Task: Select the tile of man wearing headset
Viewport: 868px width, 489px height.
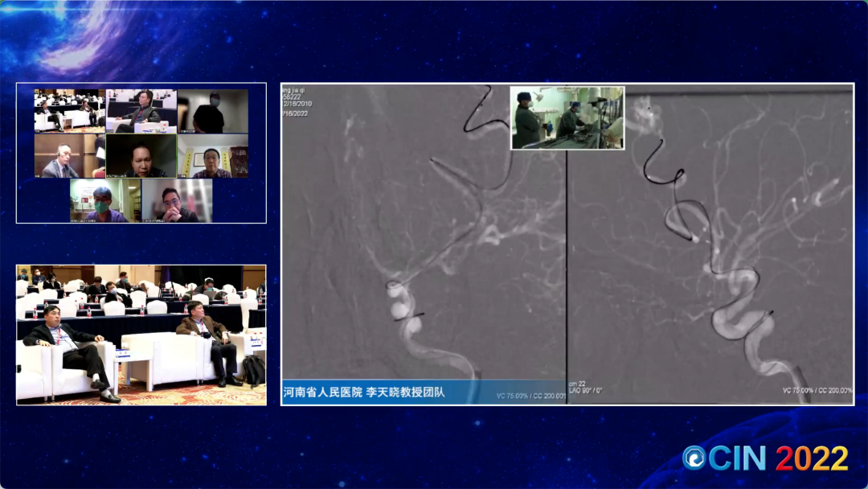Action: [69, 155]
